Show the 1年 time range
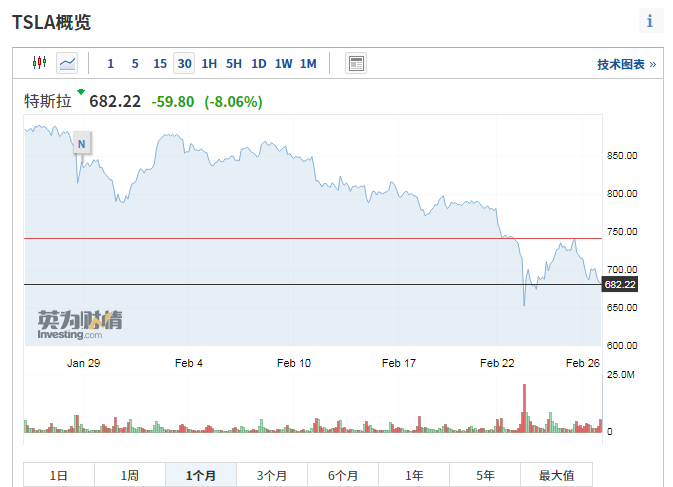The width and height of the screenshot is (673, 487). pyautogui.click(x=414, y=475)
